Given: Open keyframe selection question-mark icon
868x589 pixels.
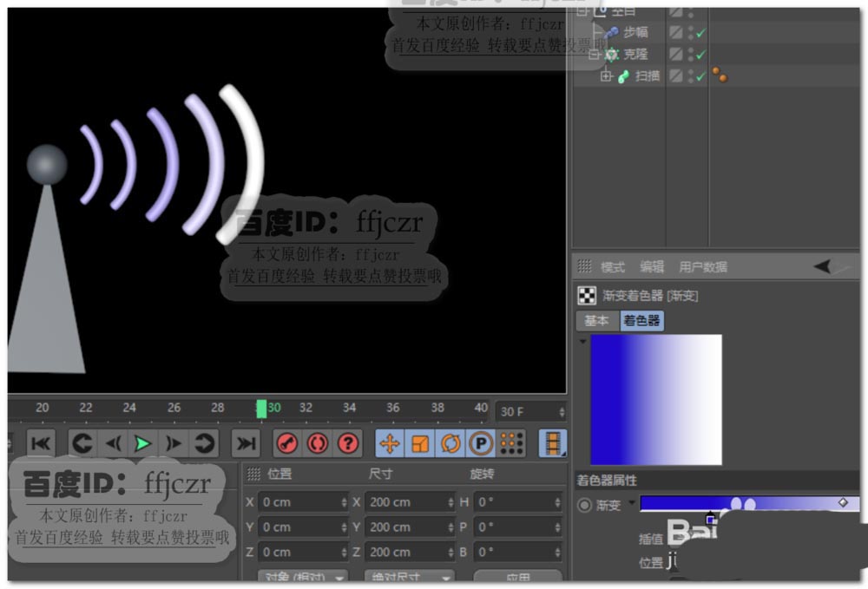Looking at the screenshot, I should [x=348, y=443].
